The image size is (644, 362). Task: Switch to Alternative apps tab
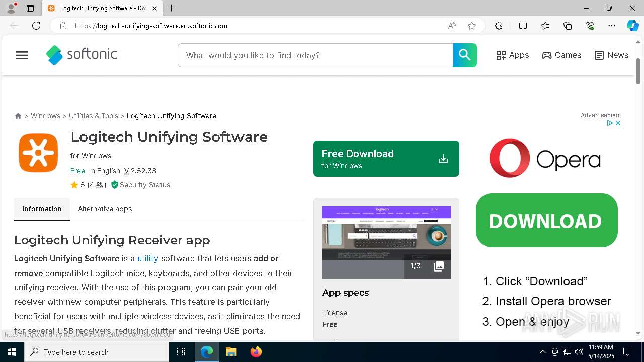pos(105,209)
